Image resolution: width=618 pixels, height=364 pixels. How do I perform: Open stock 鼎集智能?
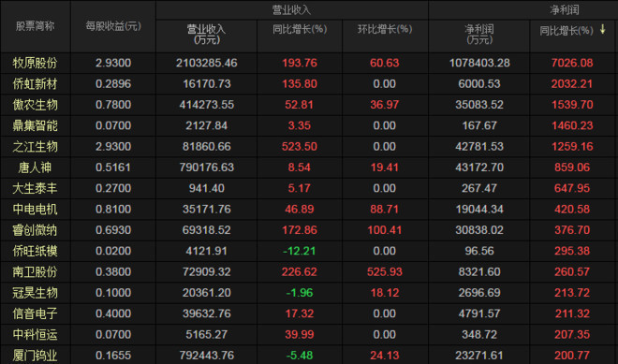click(35, 125)
